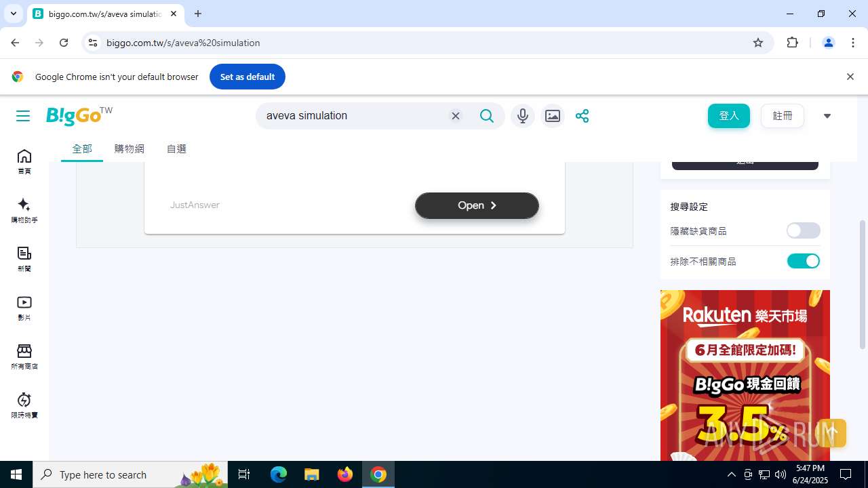Open the notification center icon

coord(846,474)
